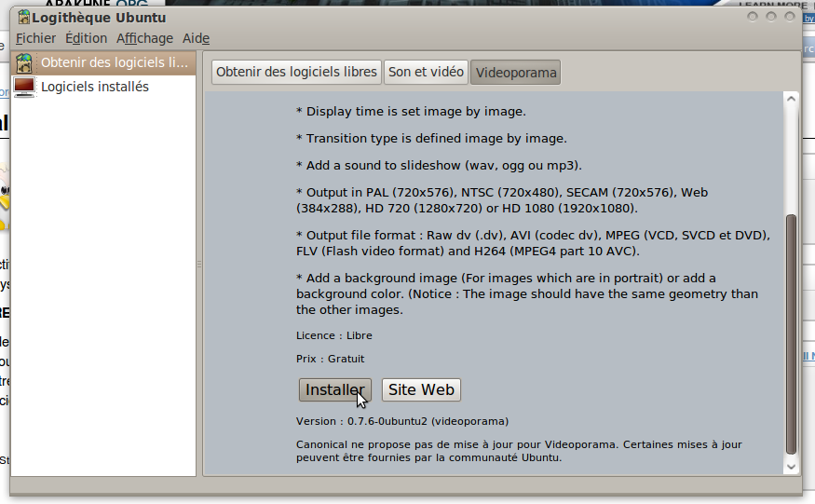Click the 'Version : 0.7.6-0ubuntu2 (videoporama)' line

(402, 421)
